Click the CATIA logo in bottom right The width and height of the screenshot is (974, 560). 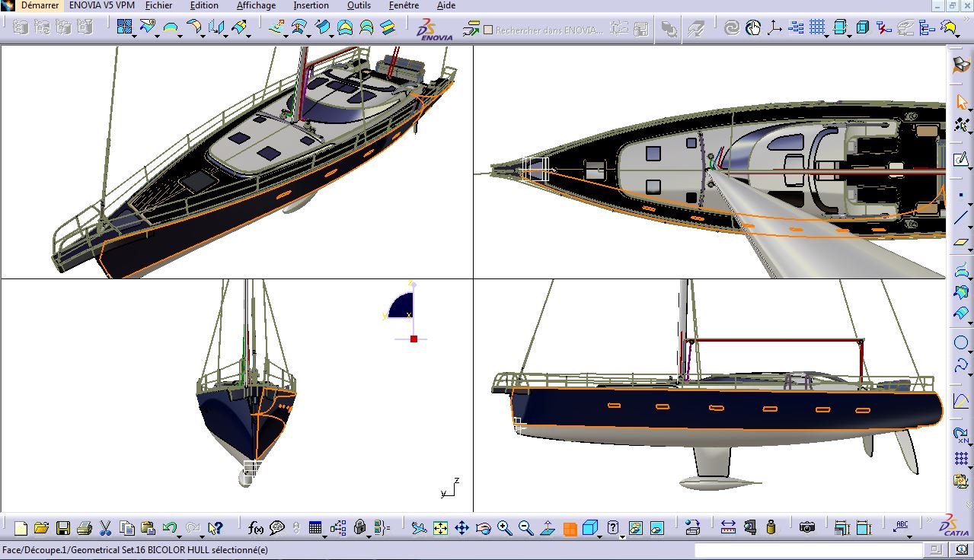(954, 526)
